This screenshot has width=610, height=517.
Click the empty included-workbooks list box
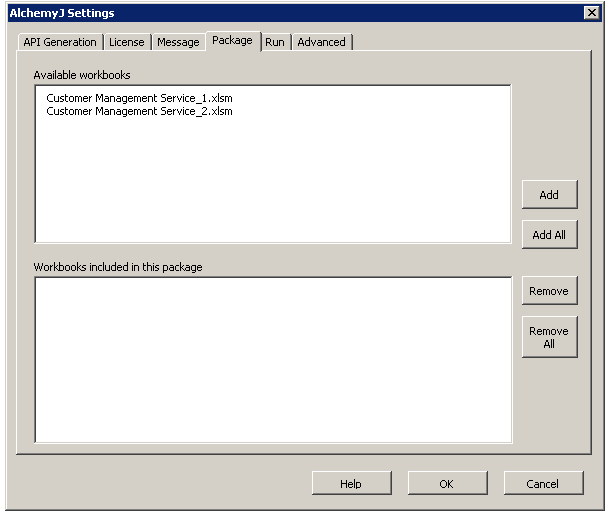click(x=273, y=359)
